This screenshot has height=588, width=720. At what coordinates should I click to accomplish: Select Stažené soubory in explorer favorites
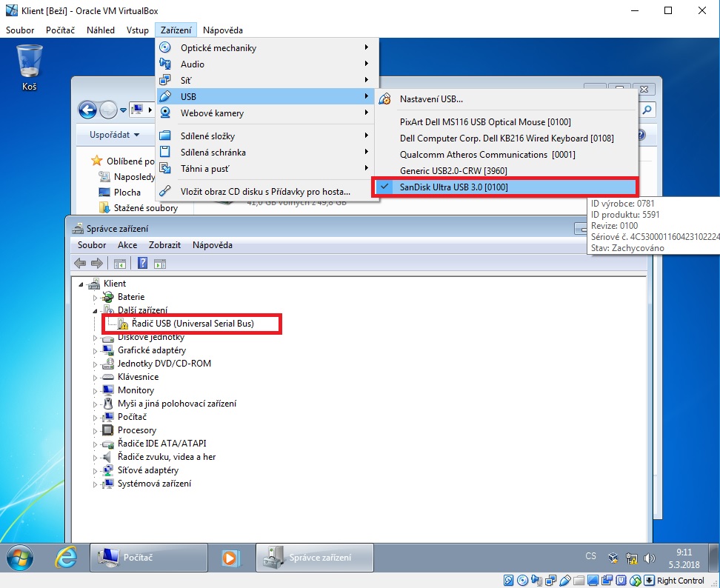pyautogui.click(x=139, y=208)
